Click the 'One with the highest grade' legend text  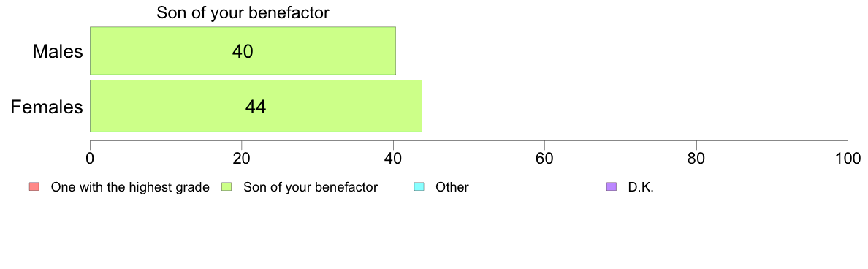130,187
